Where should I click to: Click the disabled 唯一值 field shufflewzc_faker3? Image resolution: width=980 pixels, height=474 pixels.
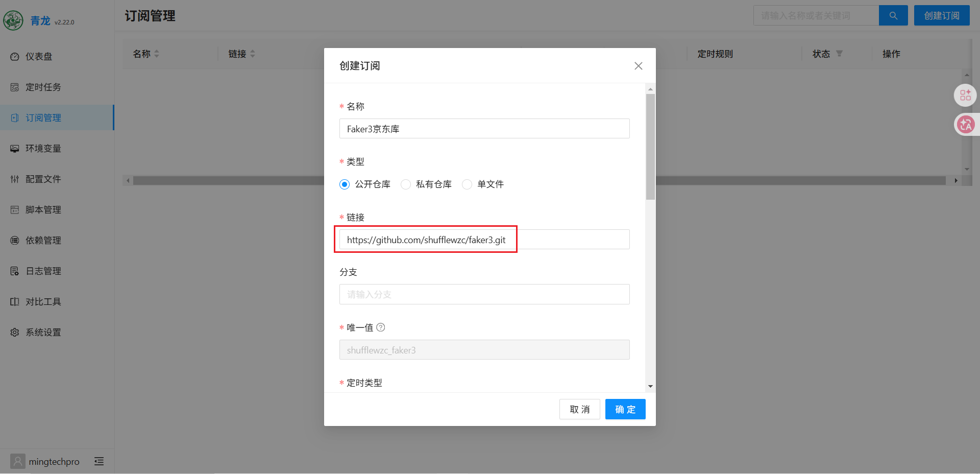484,350
